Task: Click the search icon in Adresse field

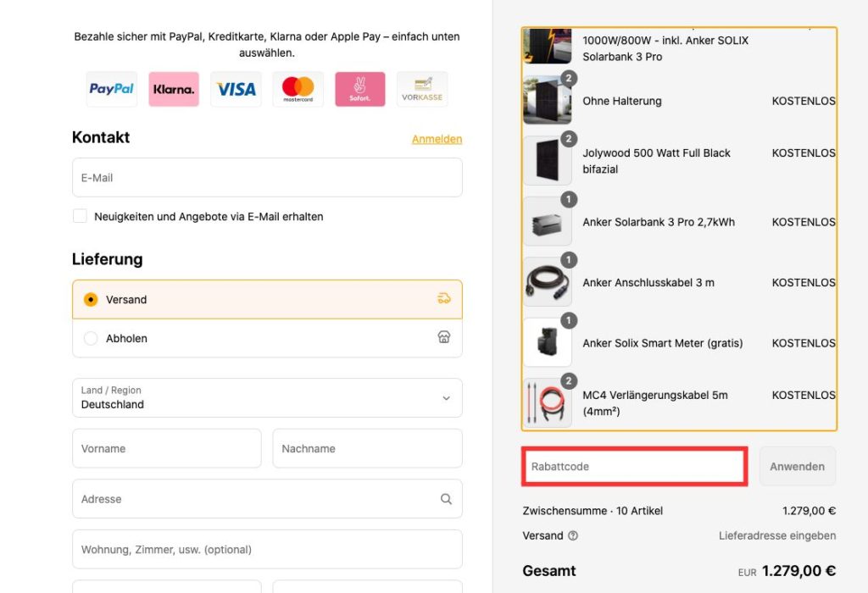Action: [446, 499]
